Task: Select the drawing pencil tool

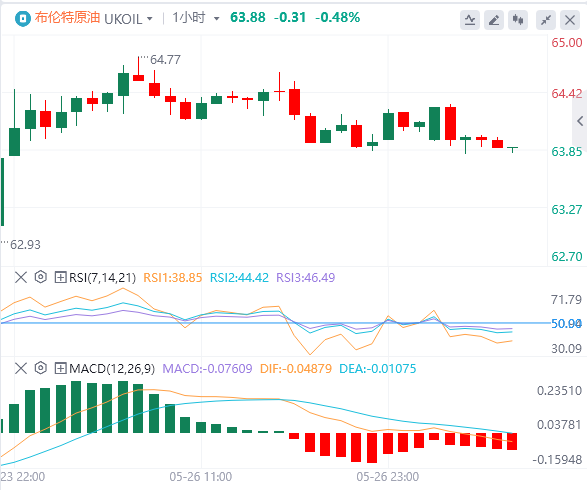Action: (x=494, y=19)
